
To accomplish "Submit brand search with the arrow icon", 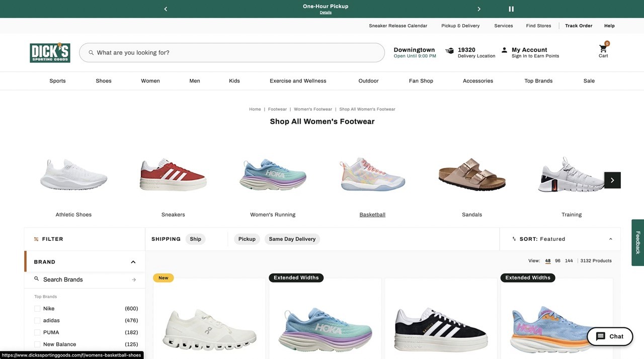I will click(134, 280).
